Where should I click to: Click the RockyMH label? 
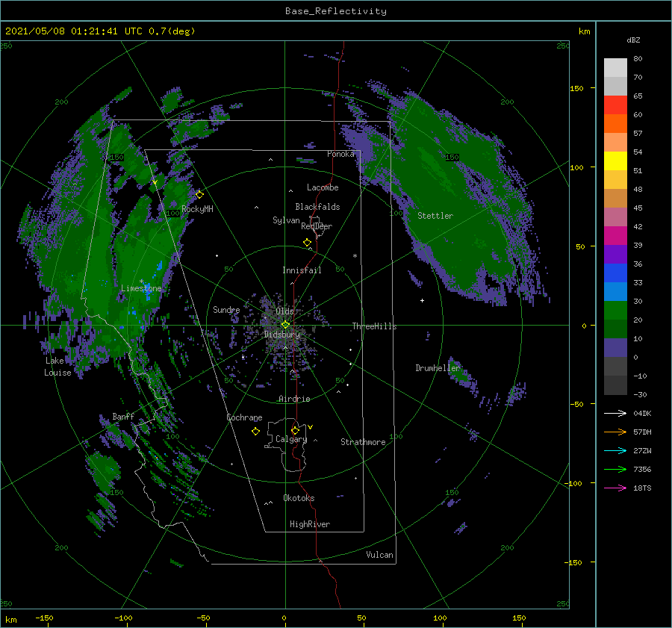198,209
